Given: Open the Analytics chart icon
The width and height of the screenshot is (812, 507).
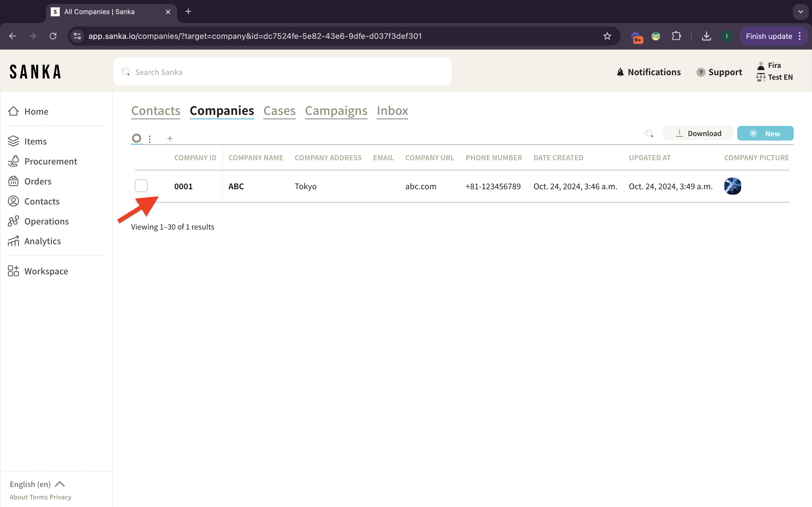Looking at the screenshot, I should [14, 241].
